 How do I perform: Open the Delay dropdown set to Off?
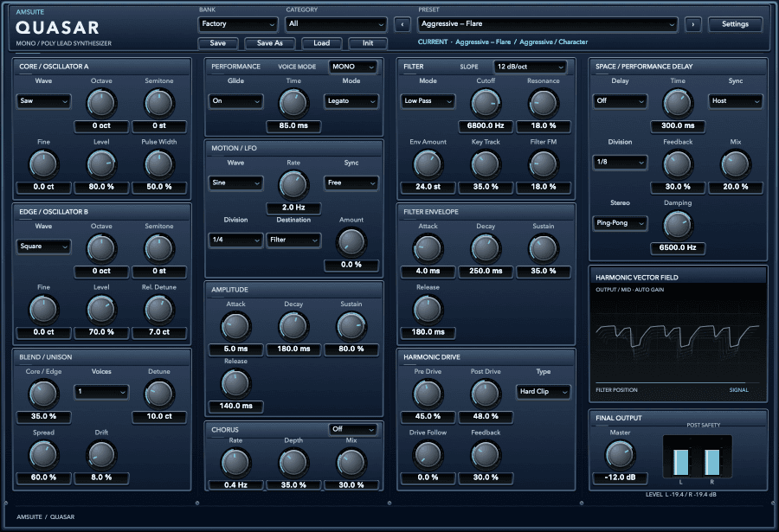click(x=620, y=101)
